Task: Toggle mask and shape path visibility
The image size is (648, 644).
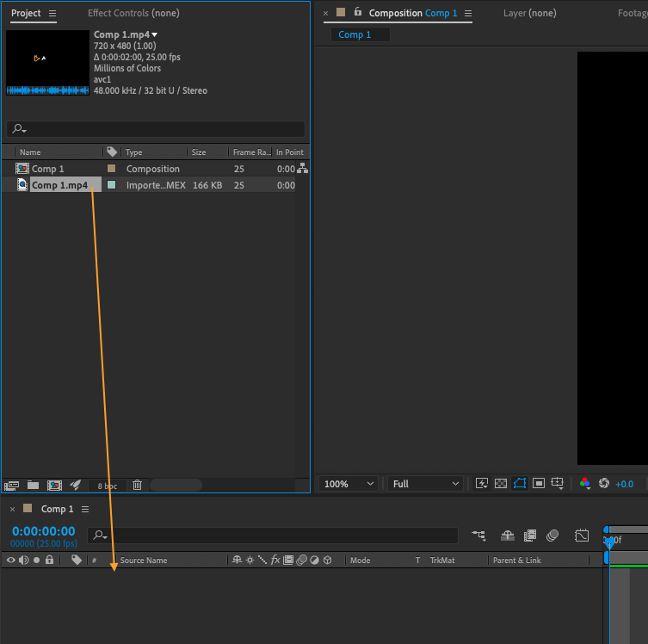Action: point(519,484)
